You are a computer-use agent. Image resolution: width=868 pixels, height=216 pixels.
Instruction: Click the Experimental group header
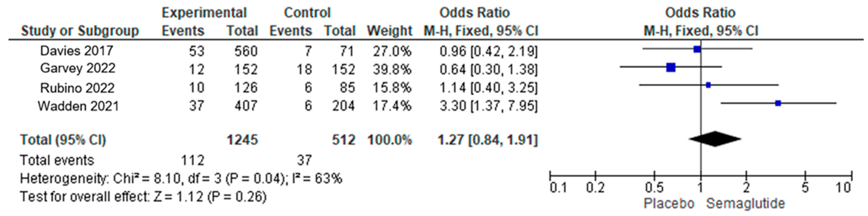pyautogui.click(x=204, y=13)
